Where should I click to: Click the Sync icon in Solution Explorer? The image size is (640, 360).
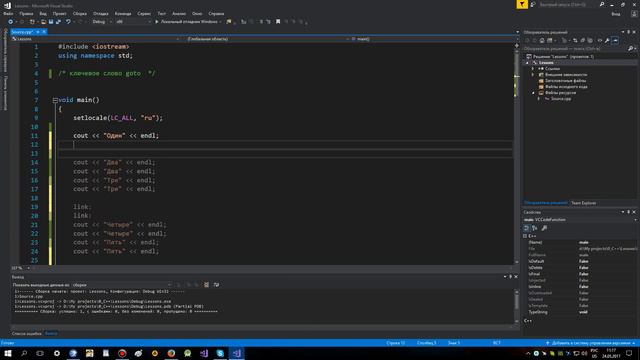[575, 40]
